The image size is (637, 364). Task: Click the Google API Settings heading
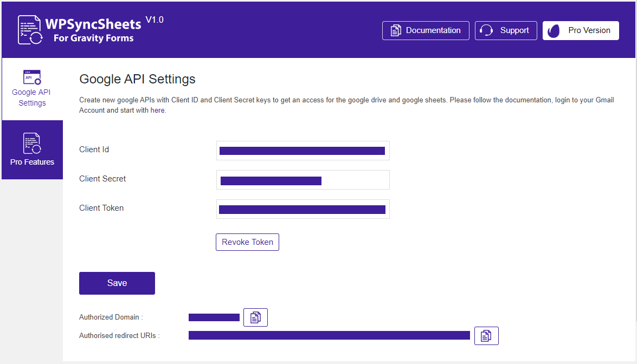coord(137,79)
